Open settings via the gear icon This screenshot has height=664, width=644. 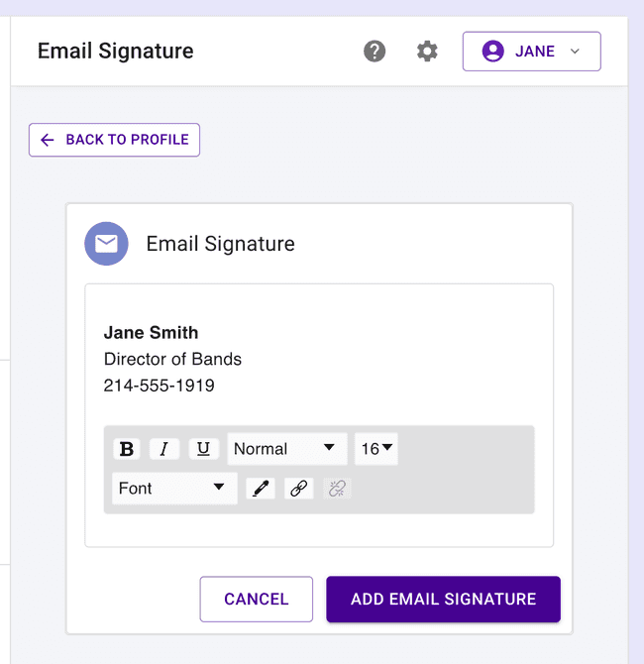click(427, 52)
